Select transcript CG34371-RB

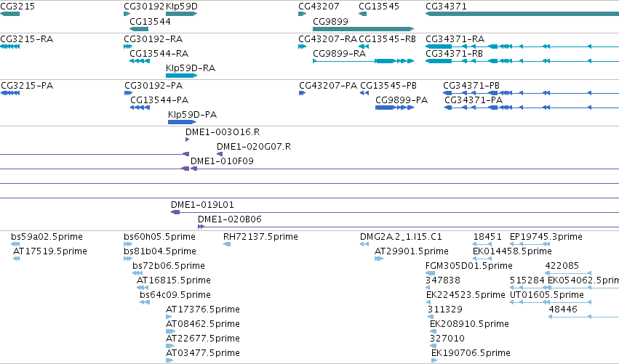(x=454, y=54)
